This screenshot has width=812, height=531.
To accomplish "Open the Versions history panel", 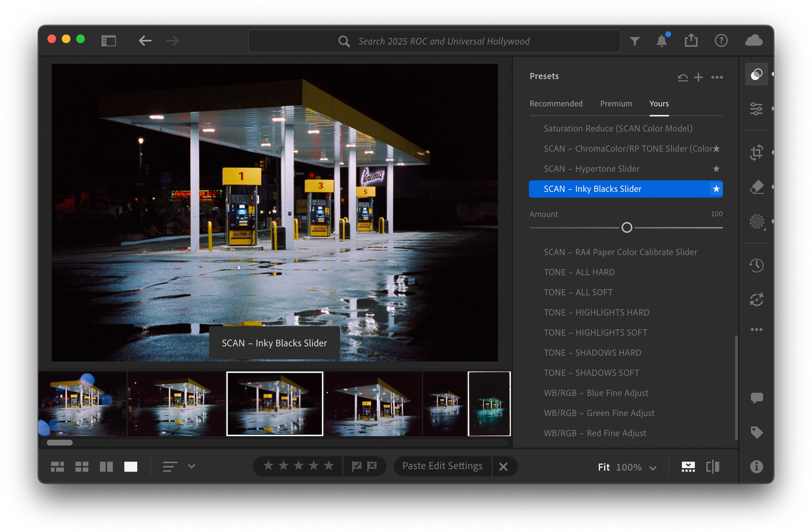I will coord(756,265).
